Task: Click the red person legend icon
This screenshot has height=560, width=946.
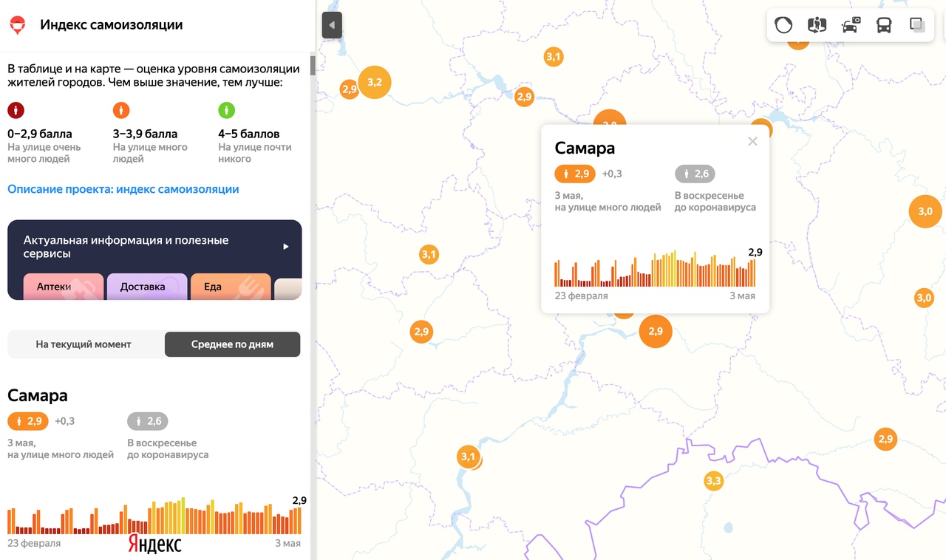Action: click(x=16, y=110)
